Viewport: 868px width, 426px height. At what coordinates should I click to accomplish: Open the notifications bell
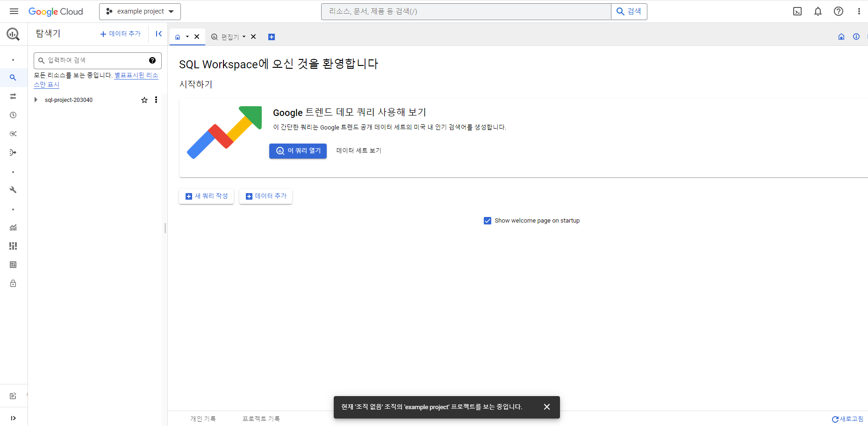coord(818,11)
